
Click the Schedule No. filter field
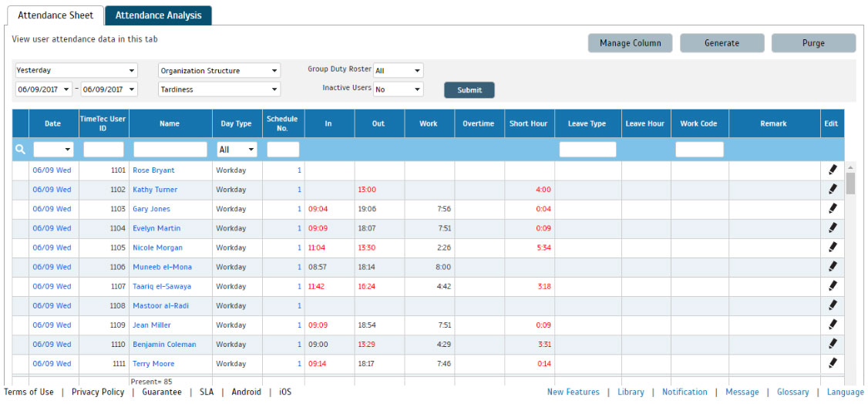[x=284, y=150]
